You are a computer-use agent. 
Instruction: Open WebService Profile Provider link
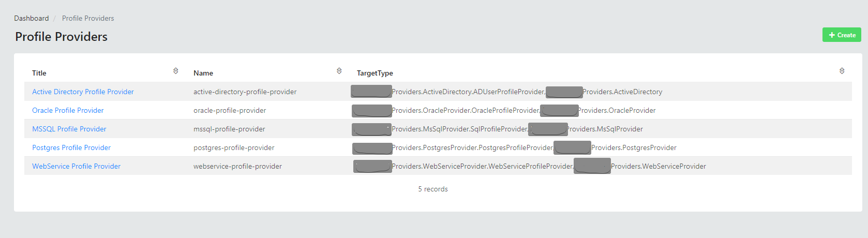pos(76,166)
